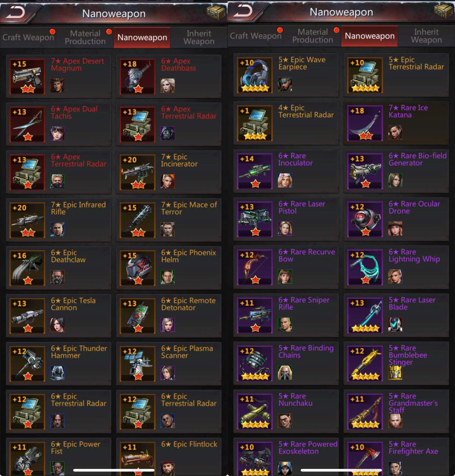455x476 pixels.
Task: Pick the 6★ Rare Ocular Drone icon
Action: coord(365,219)
